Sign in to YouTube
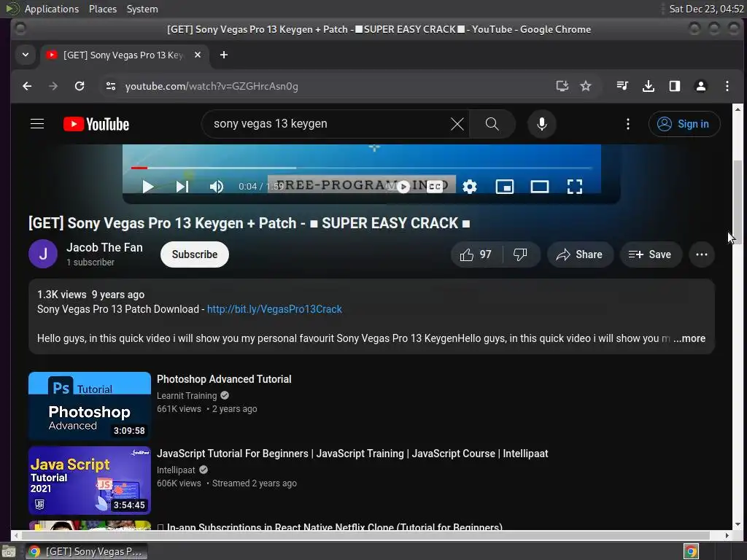The width and height of the screenshot is (747, 560). click(x=684, y=124)
